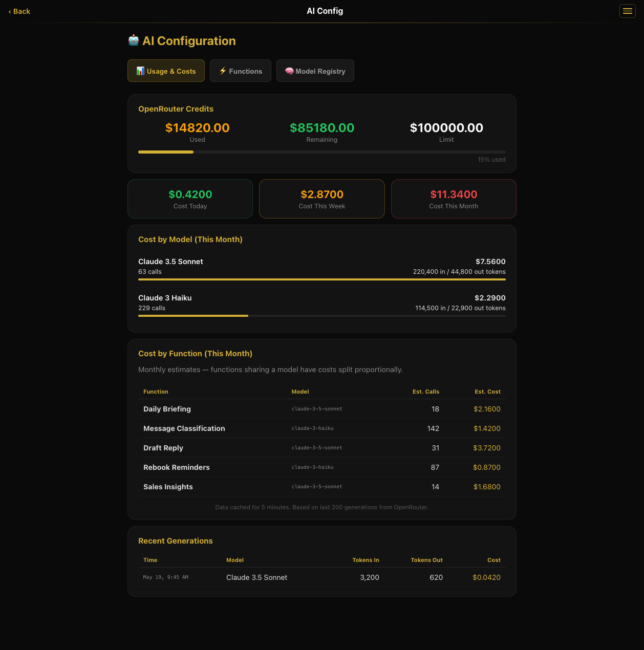Viewport: 644px width, 650px height.
Task: Click the 142 estimated calls value
Action: [x=433, y=428]
